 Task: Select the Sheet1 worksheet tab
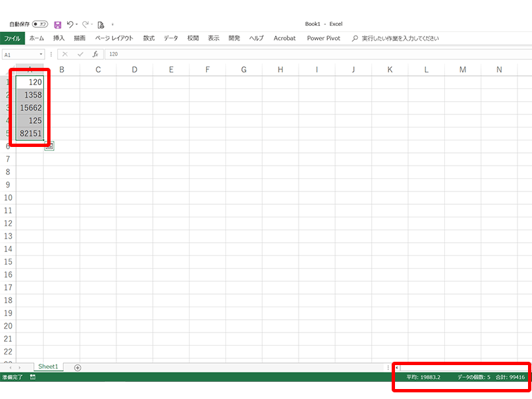[x=48, y=366]
